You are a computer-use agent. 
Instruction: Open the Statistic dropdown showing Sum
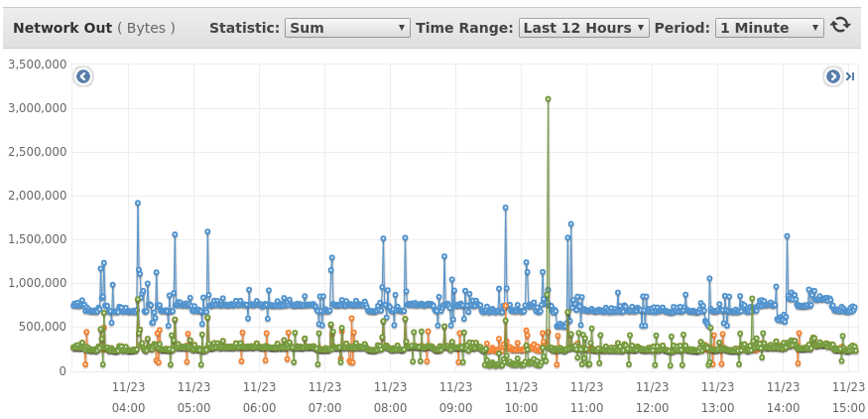(347, 28)
